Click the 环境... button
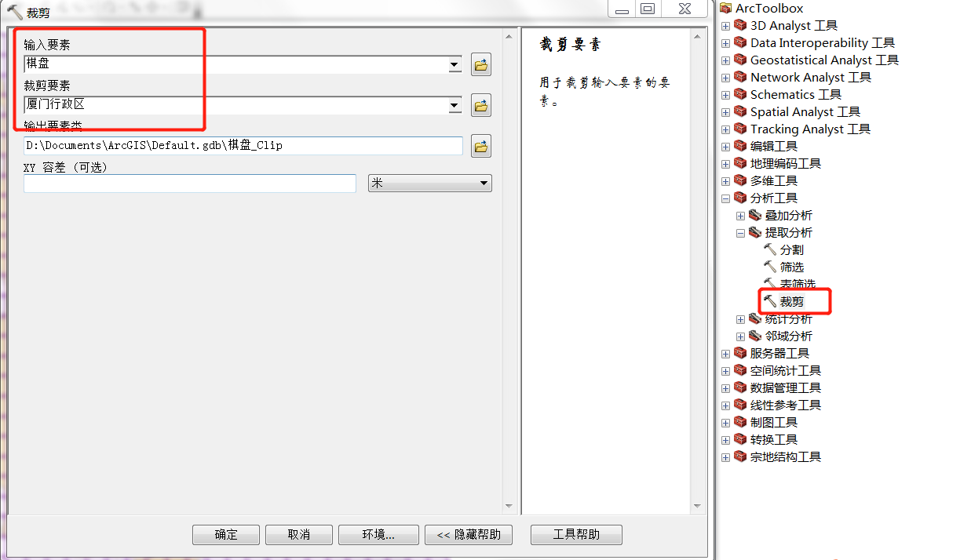This screenshot has width=971, height=560. (x=378, y=535)
